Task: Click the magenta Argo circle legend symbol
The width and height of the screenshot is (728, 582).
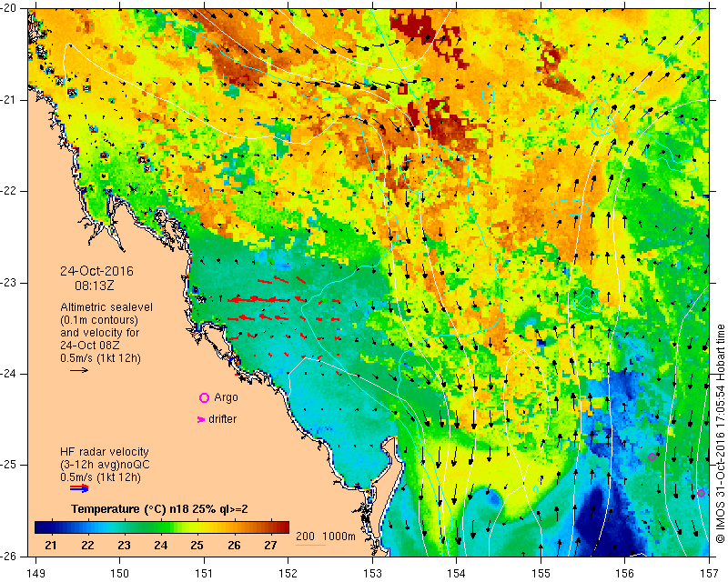Action: click(204, 397)
